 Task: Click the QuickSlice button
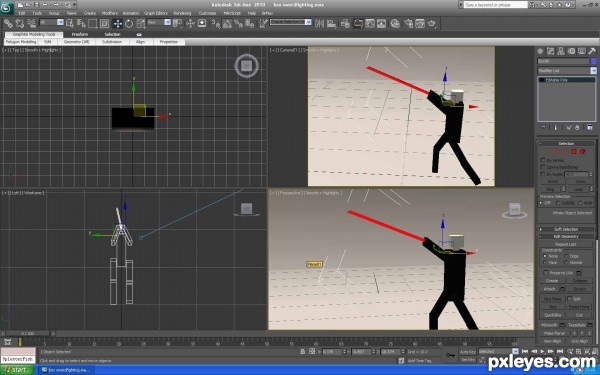(553, 315)
